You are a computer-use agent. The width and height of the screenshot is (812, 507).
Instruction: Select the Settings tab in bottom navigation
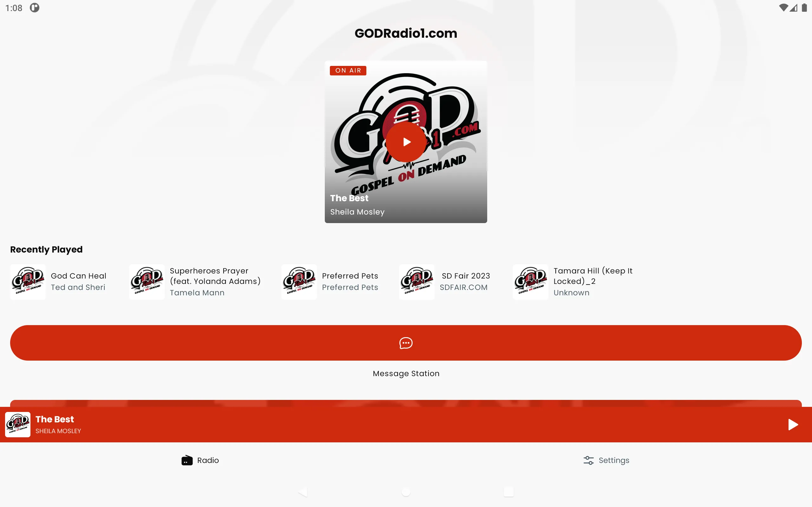606,460
